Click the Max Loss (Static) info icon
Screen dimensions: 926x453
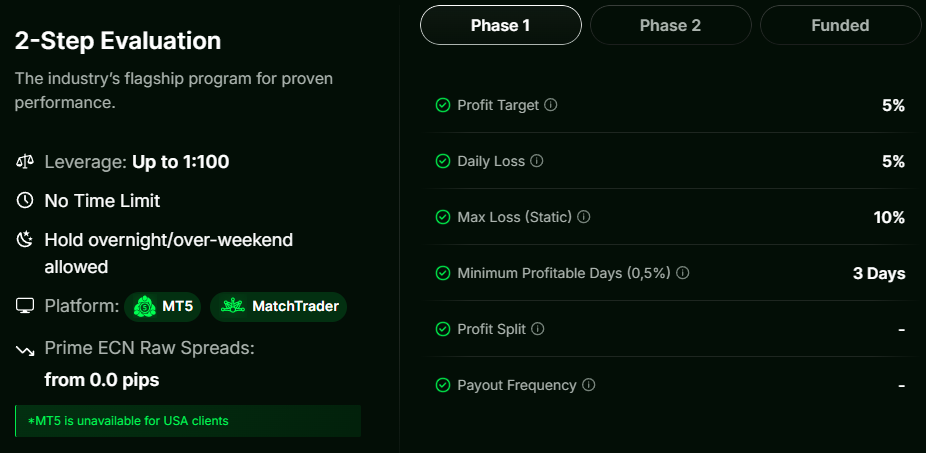584,217
